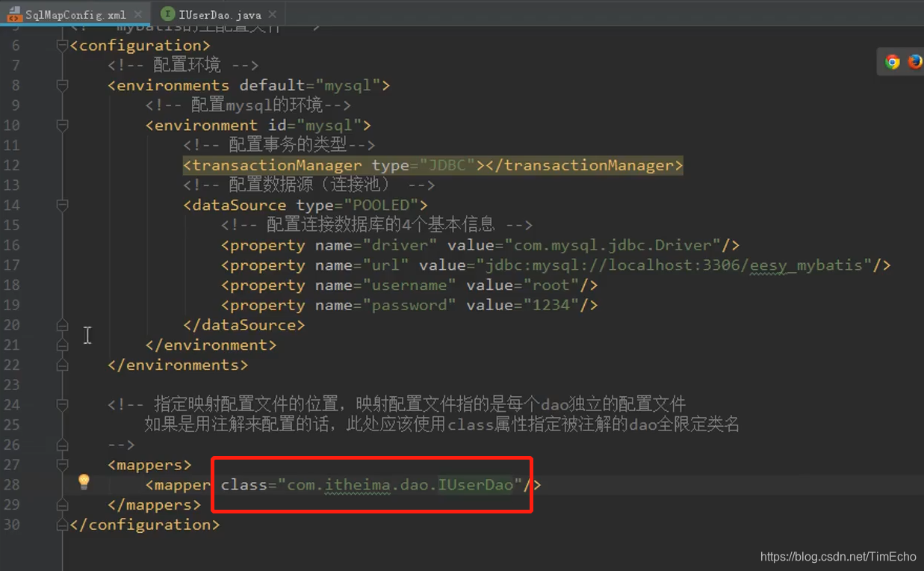The image size is (924, 571).
Task: Click the transactionManager opening tag text
Action: (x=273, y=165)
